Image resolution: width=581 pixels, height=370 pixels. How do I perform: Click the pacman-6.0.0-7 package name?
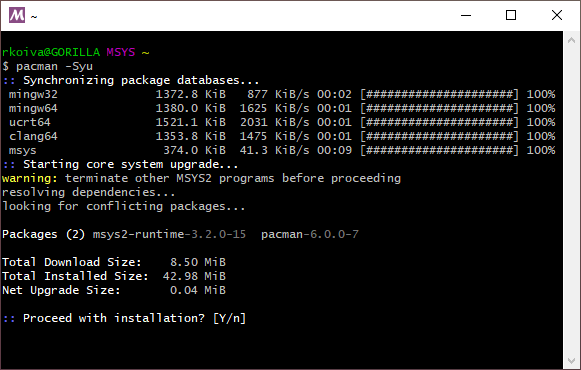click(x=310, y=234)
